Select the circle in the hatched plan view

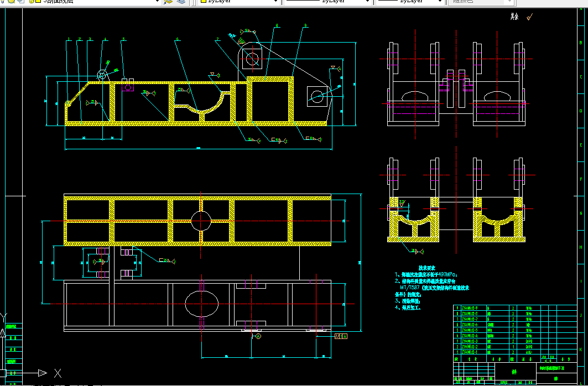click(x=201, y=221)
